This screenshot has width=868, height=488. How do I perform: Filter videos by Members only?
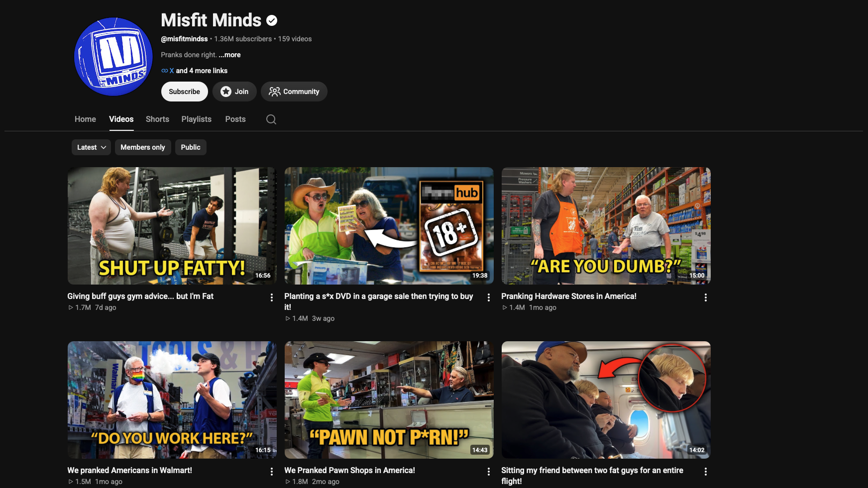pyautogui.click(x=143, y=147)
